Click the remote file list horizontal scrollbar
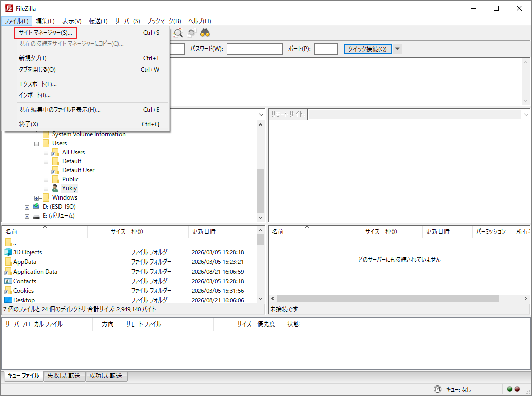Image resolution: width=532 pixels, height=396 pixels. tap(388, 298)
